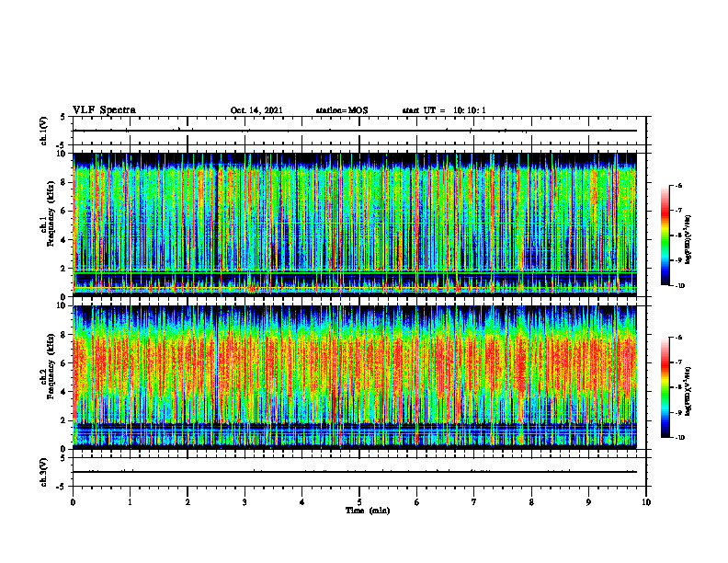Viewport: 728px width, 563px height.
Task: Click time axis tick label "7"
Action: point(474,502)
